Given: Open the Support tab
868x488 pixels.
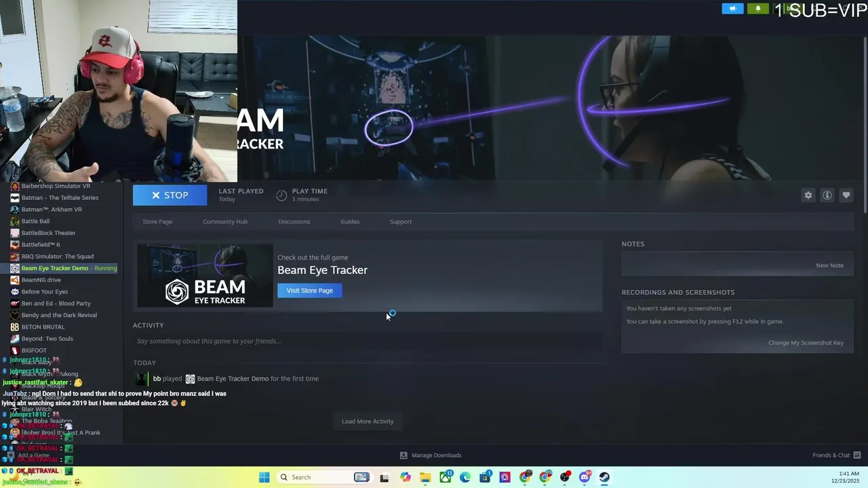Looking at the screenshot, I should pyautogui.click(x=401, y=222).
